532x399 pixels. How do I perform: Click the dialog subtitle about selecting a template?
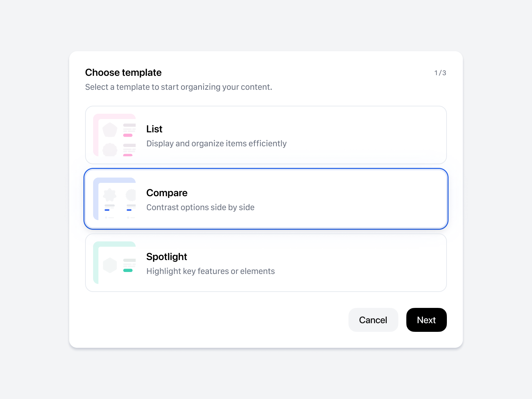pyautogui.click(x=179, y=87)
